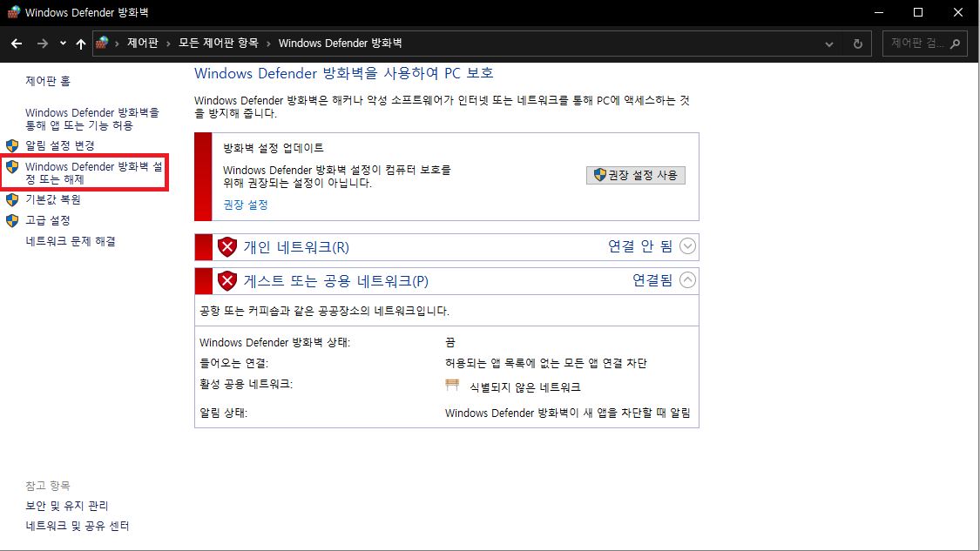The image size is (980, 551).
Task: Open the recent locations dropdown arrow
Action: tap(63, 44)
